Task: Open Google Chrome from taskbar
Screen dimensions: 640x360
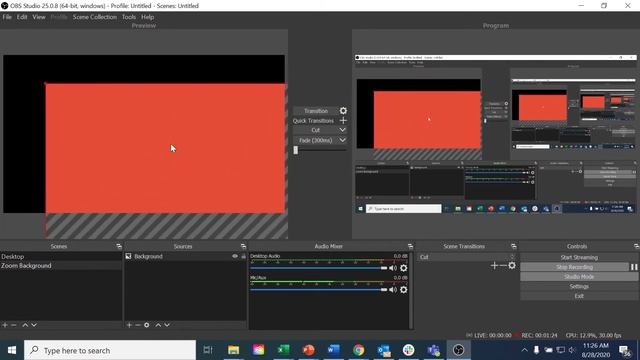Action: point(359,350)
